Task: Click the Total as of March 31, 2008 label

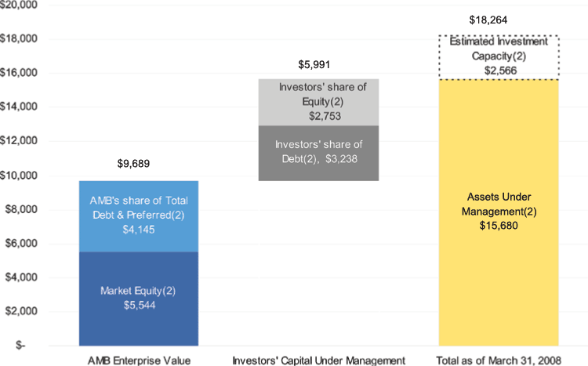Action: 499,360
